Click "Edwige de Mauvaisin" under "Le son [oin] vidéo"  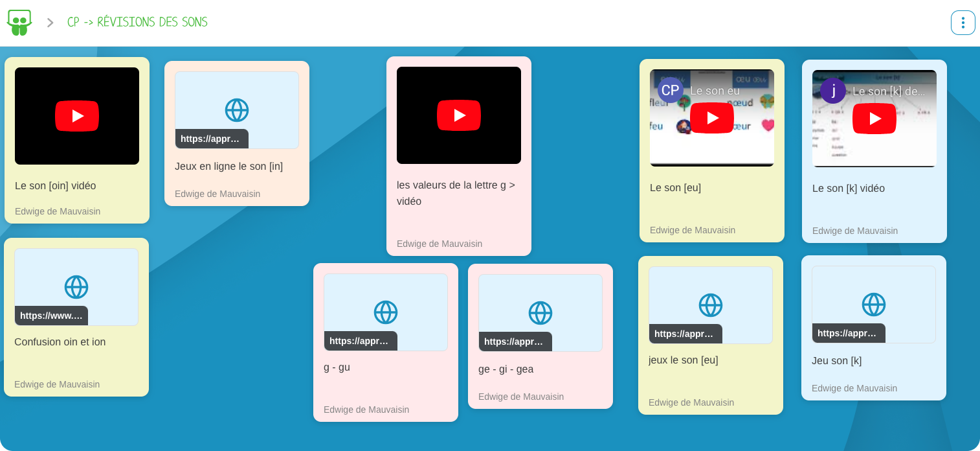pos(57,211)
